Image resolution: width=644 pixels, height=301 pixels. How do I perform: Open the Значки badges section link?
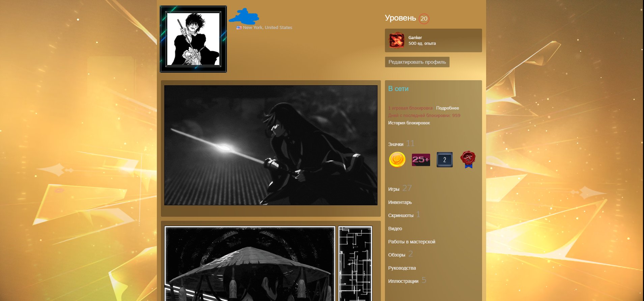(396, 144)
